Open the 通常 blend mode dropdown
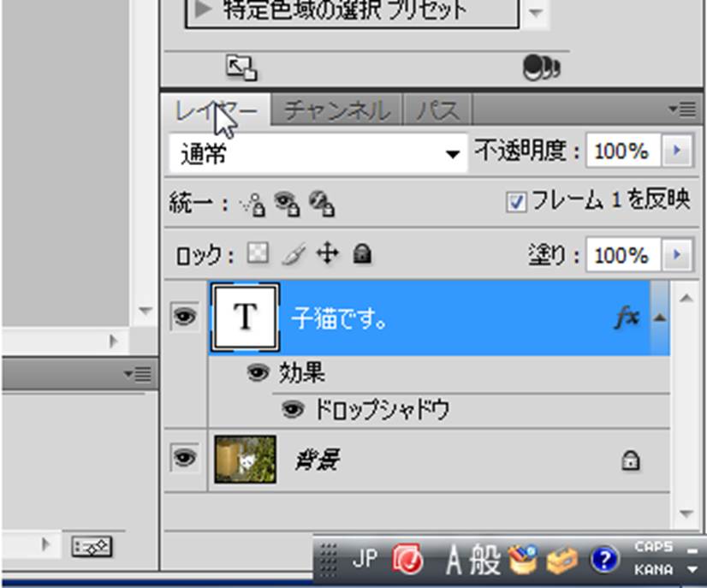 pos(452,154)
